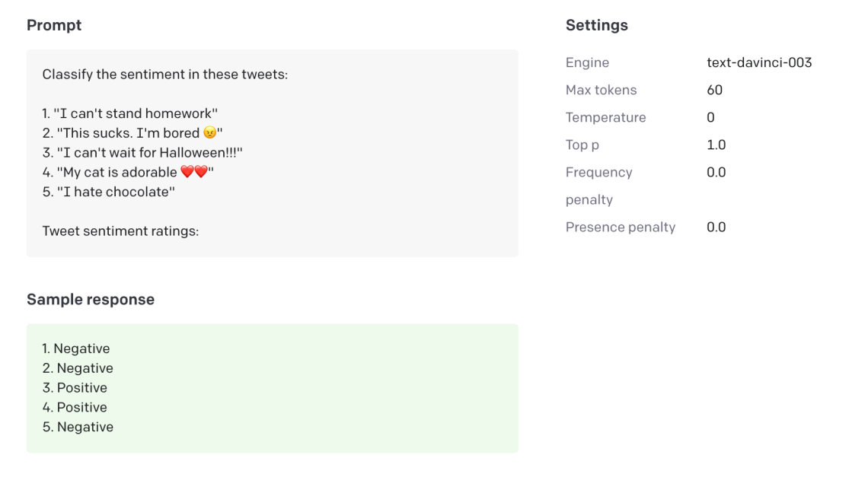Click the "I can't stand homework" tweet line
The width and height of the screenshot is (868, 477).
click(x=130, y=113)
